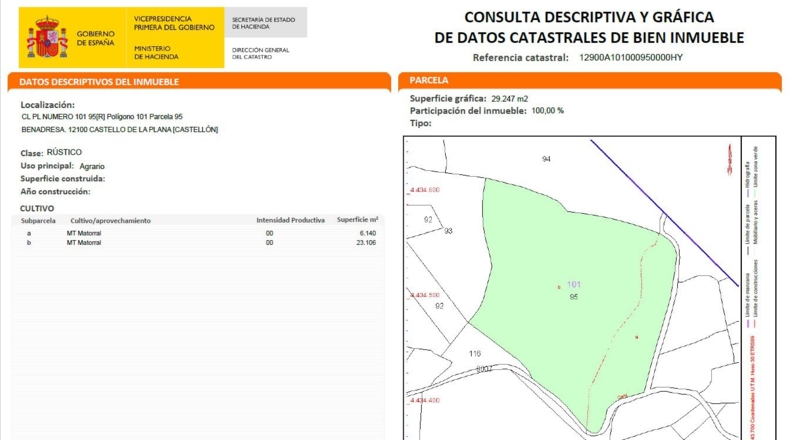This screenshot has height=440, width=790.
Task: Click the 'Intensidad Productiva' column header
Action: click(290, 220)
